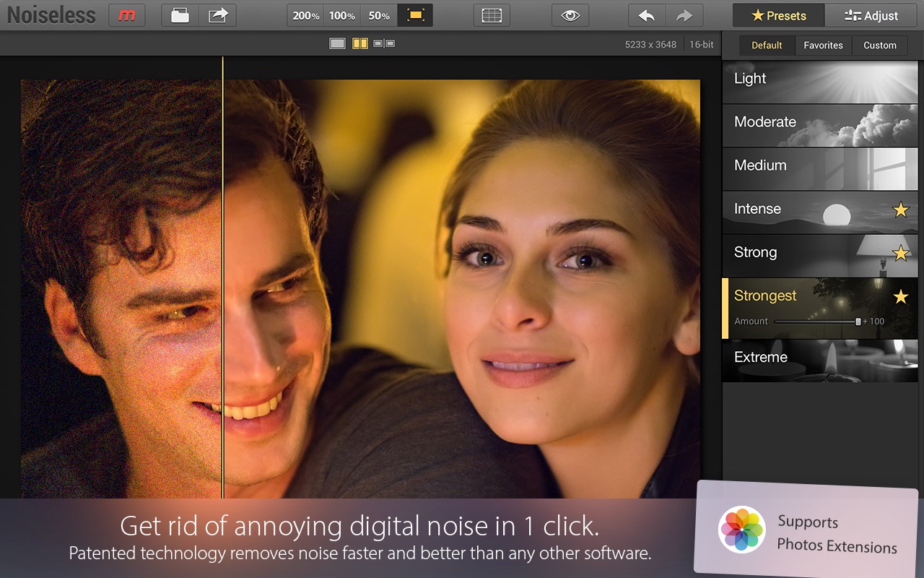The width and height of the screenshot is (924, 578).
Task: Switch to single image view mode
Action: tap(337, 44)
